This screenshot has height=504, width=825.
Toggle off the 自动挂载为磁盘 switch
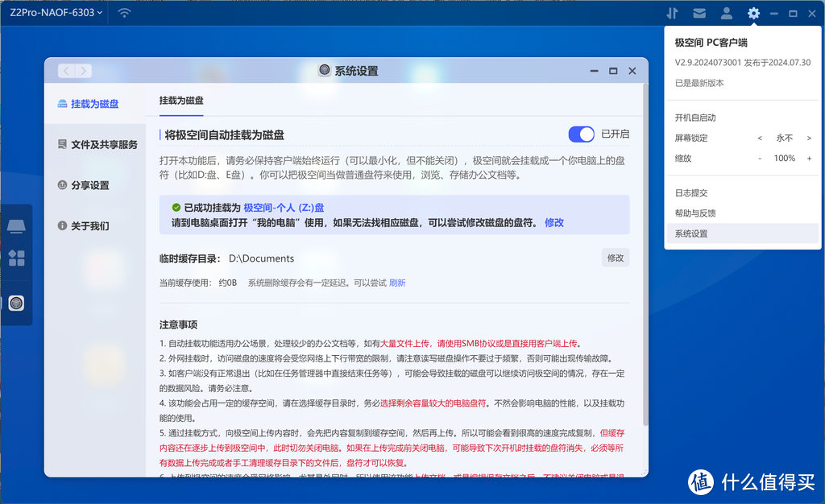(x=580, y=134)
